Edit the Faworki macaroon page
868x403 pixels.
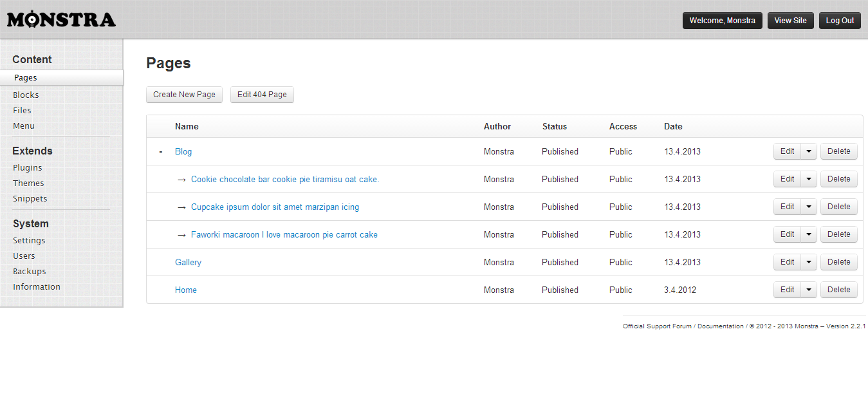[x=787, y=234]
